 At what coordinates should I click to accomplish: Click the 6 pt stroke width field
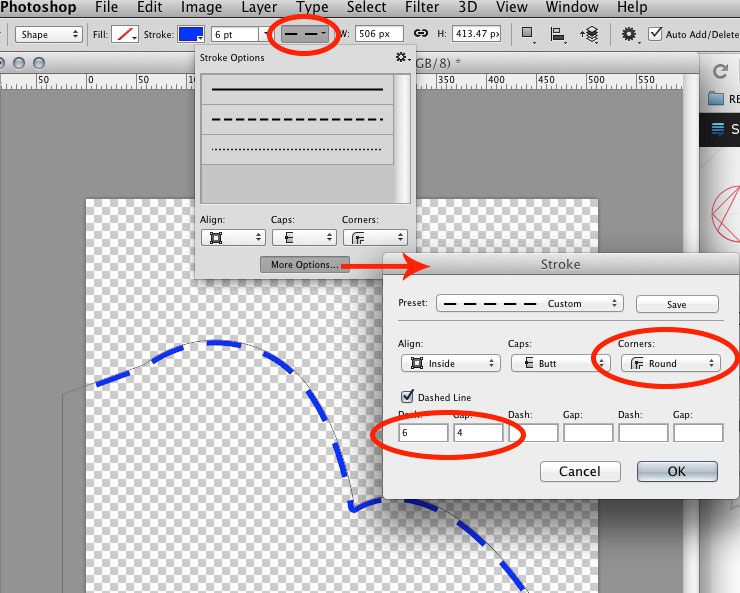coord(235,34)
